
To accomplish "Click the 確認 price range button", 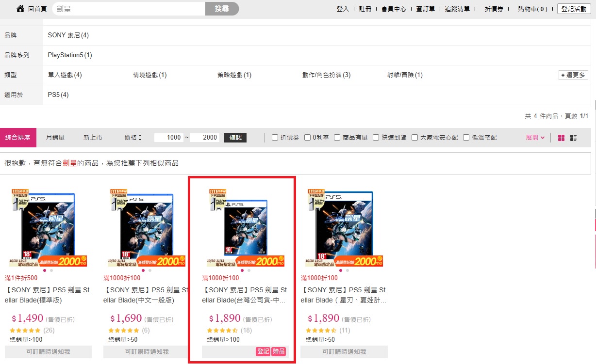I will 235,138.
